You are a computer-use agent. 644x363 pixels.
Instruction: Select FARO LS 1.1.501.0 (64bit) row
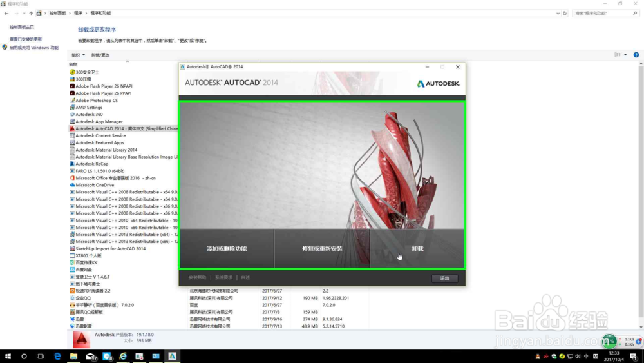100,171
